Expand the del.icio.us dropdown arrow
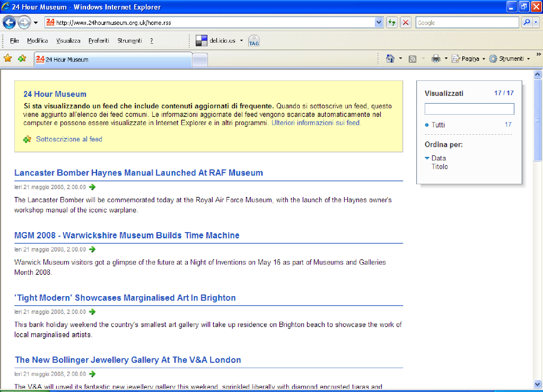This screenshot has width=543, height=392. point(242,41)
